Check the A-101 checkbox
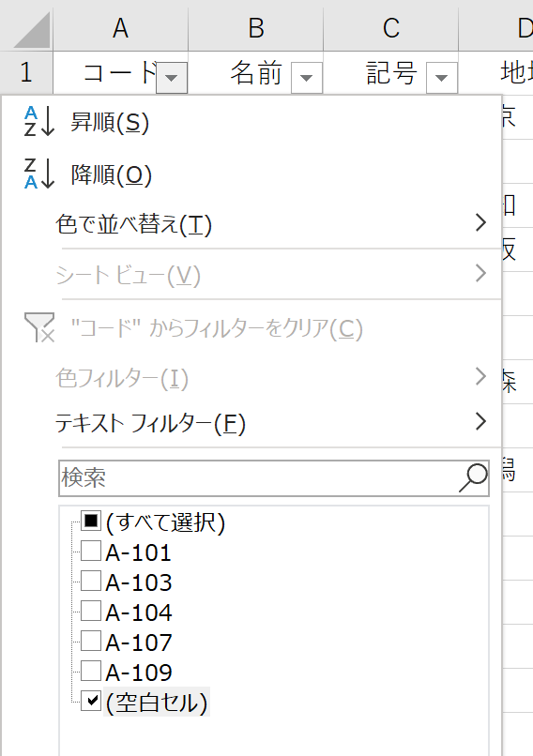533x756 pixels. pos(91,552)
